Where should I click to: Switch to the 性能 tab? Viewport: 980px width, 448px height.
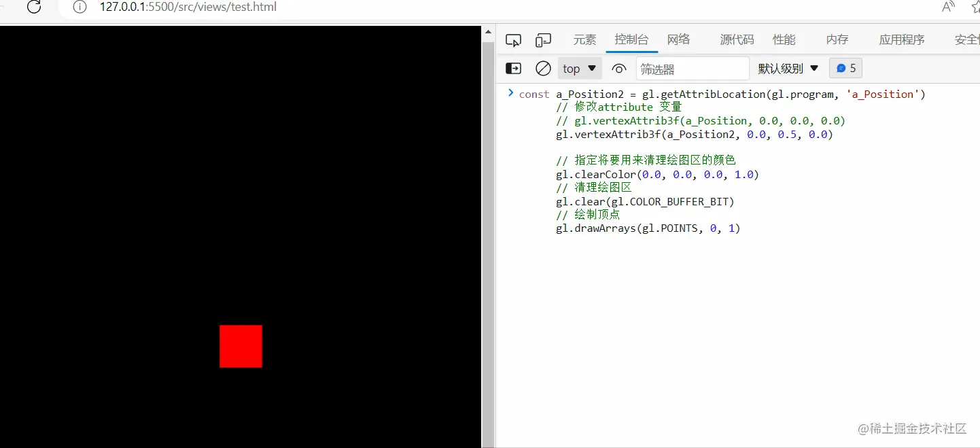[x=784, y=39]
